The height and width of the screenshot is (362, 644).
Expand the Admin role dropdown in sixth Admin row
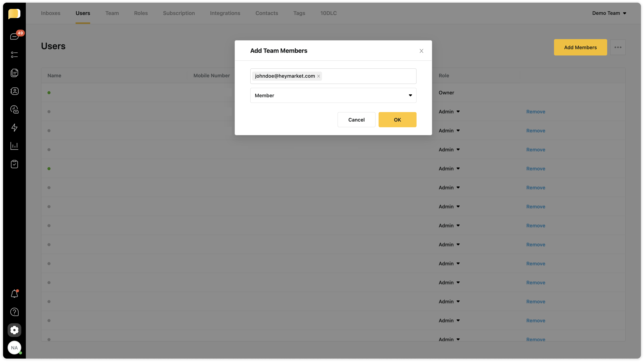pos(449,207)
